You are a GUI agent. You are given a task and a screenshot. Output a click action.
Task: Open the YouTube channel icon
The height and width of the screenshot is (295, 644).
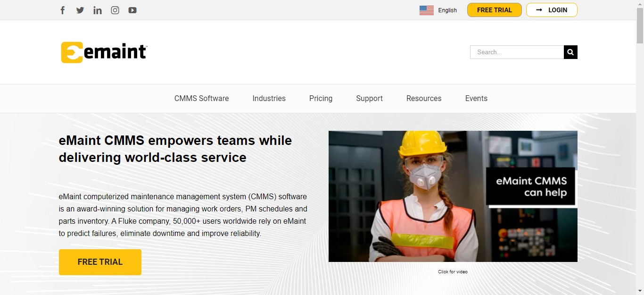[x=132, y=10]
